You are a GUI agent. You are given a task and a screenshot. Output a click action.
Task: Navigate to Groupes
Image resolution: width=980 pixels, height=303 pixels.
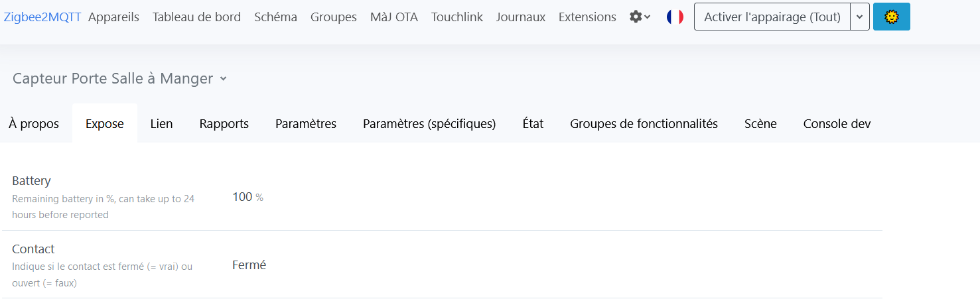pyautogui.click(x=334, y=17)
